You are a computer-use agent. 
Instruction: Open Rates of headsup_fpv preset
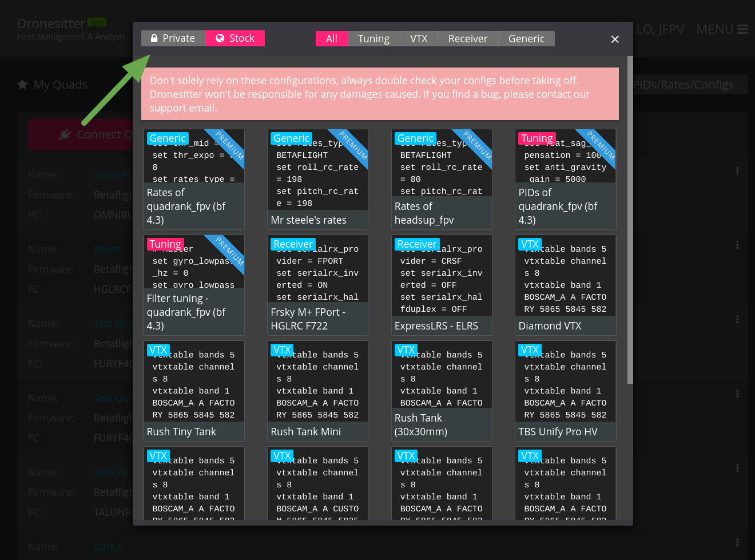442,180
